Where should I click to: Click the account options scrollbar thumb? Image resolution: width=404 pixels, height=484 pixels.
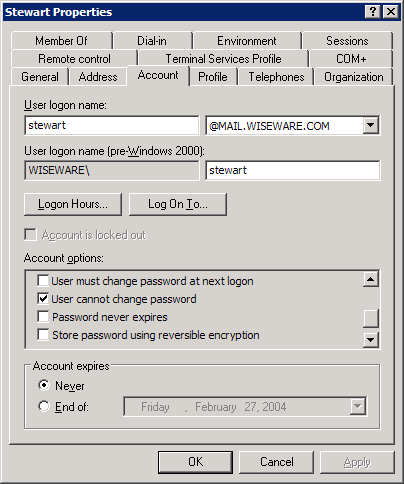[x=371, y=318]
